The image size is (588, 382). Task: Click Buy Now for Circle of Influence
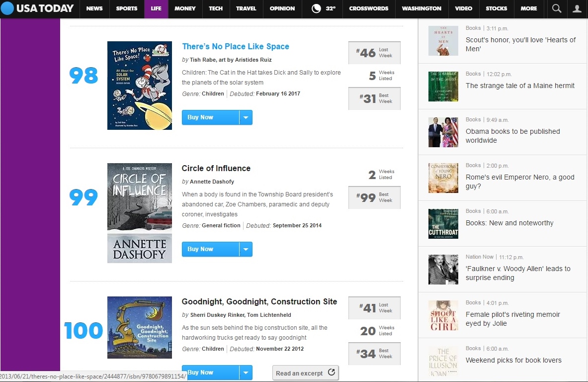[x=210, y=249]
